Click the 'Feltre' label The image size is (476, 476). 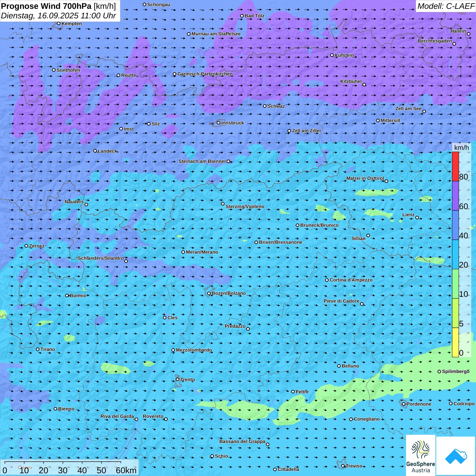[302, 392]
